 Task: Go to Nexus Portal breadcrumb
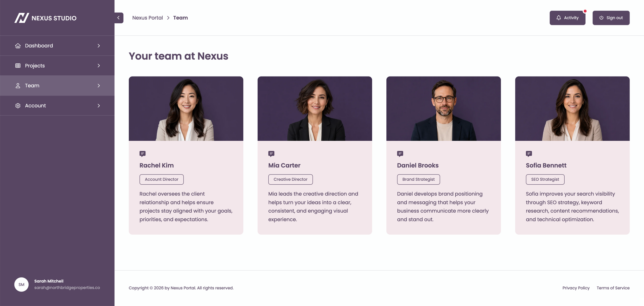[148, 18]
